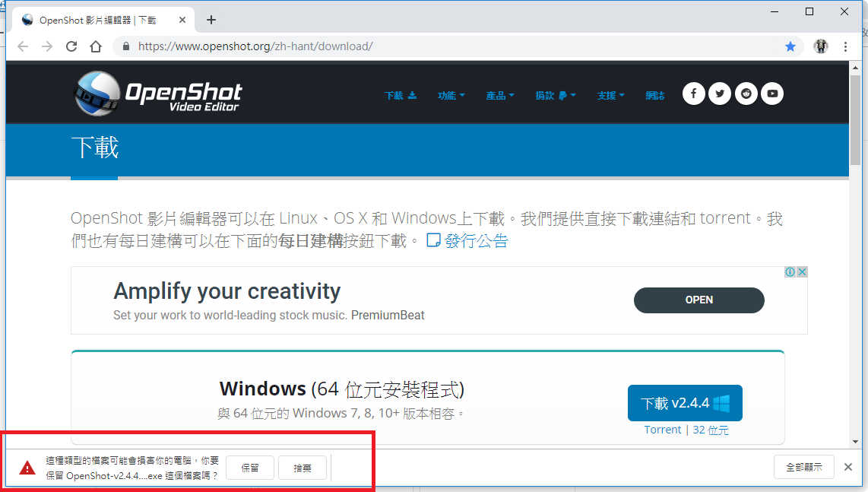Reload the OpenShot download page
This screenshot has width=868, height=492.
coord(71,46)
